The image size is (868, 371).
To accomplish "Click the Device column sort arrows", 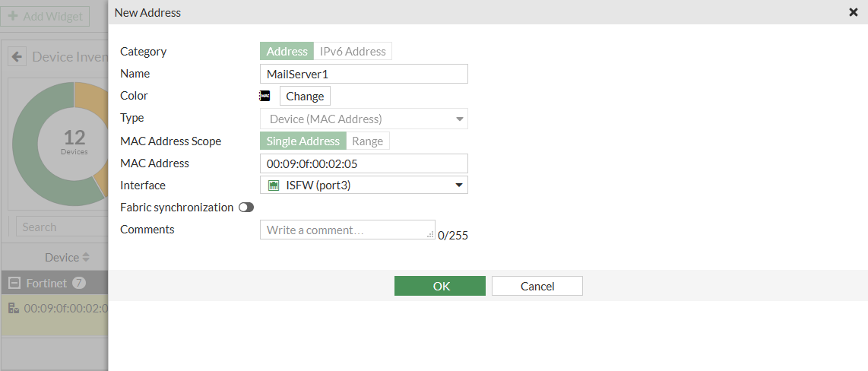I will tap(86, 258).
